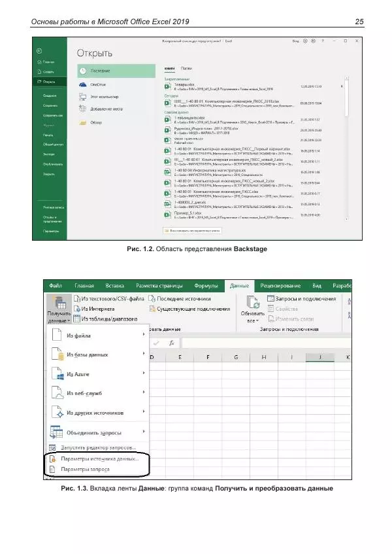The height and width of the screenshot is (554, 392).
Task: Click Экспорт in the Backstage sidebar
Action: (x=49, y=154)
